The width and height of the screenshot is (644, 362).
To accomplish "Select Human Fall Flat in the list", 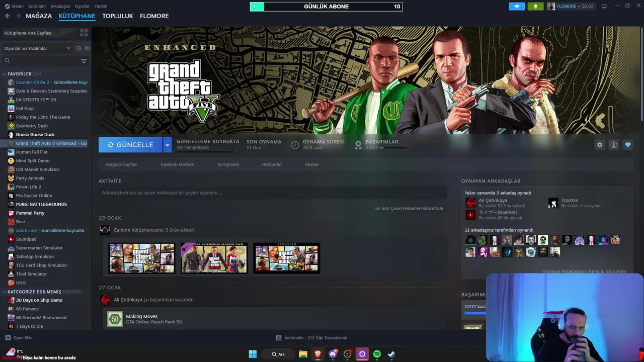I will pos(28,152).
